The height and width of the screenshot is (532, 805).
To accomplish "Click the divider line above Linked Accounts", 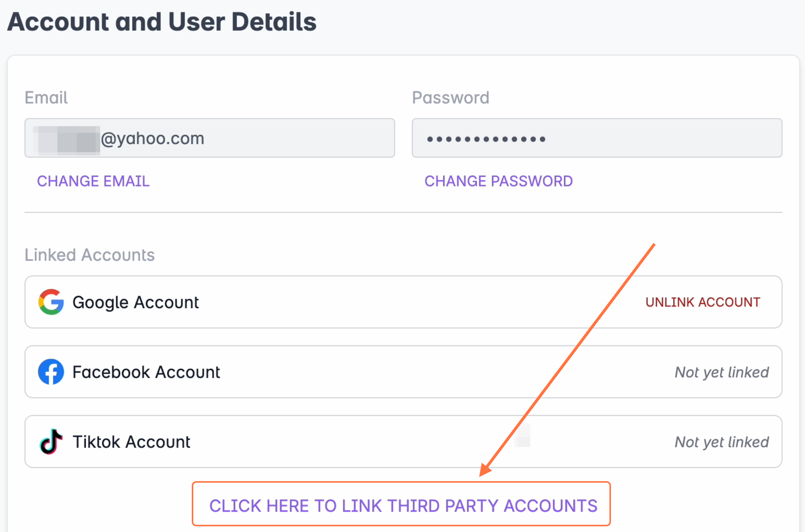I will coord(403,212).
